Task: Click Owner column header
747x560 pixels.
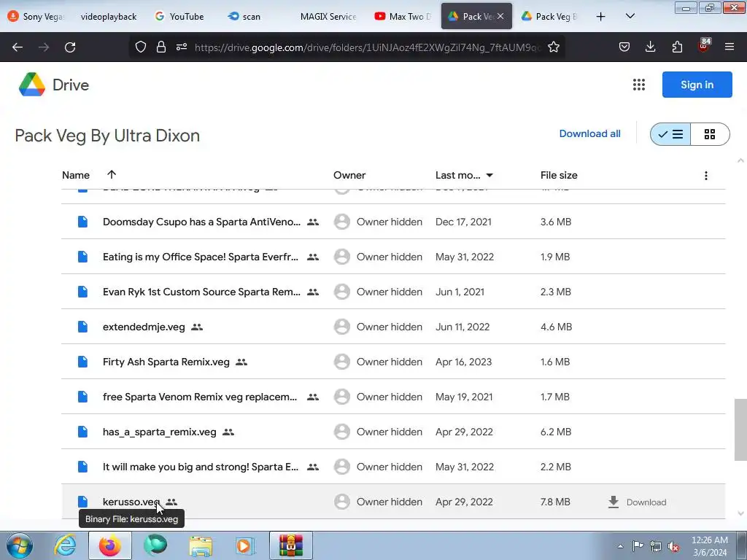Action: [x=349, y=175]
